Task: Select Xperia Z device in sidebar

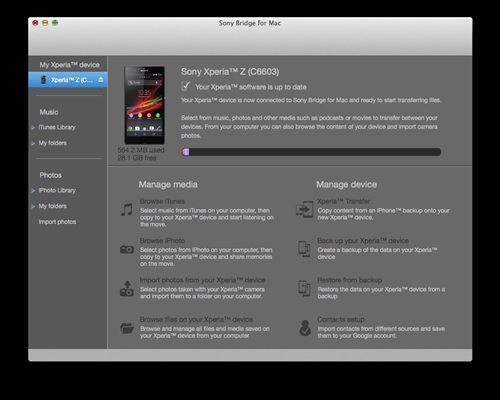Action: (68, 80)
